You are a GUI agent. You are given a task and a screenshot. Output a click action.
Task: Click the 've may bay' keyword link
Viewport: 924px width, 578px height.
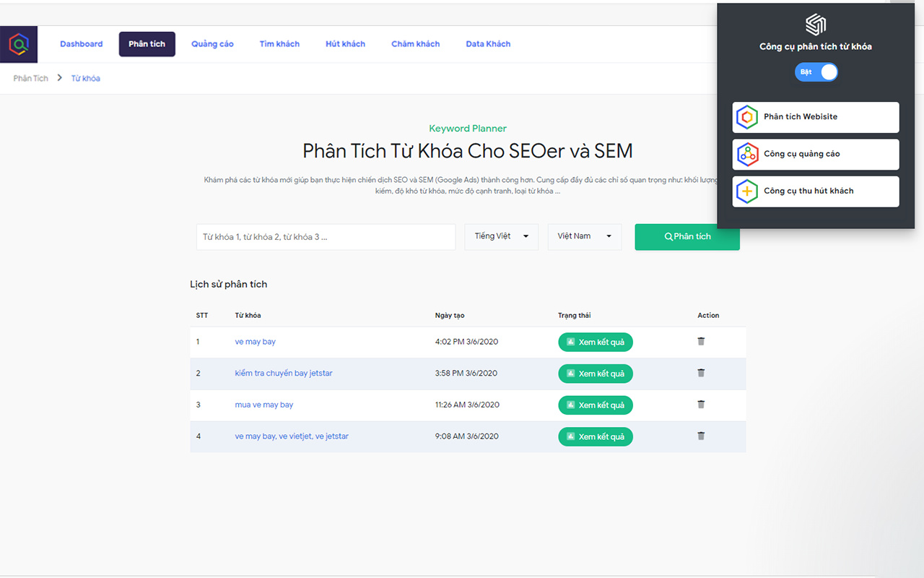[255, 342]
